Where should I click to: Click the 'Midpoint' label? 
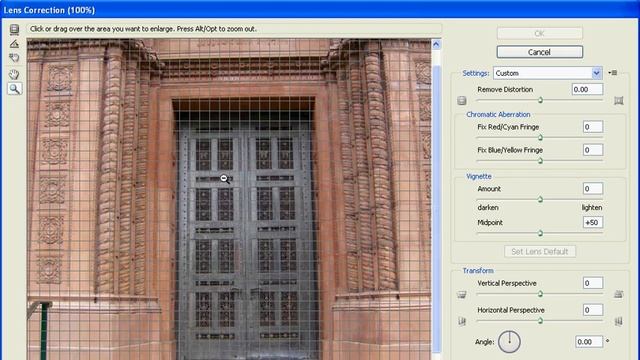(490, 222)
